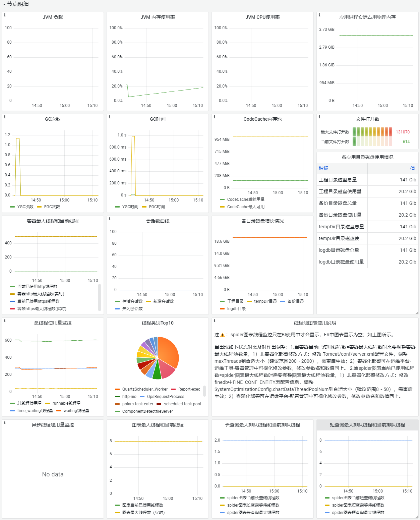Open info icon on 总线程使用量监控 panel

(x=5, y=321)
